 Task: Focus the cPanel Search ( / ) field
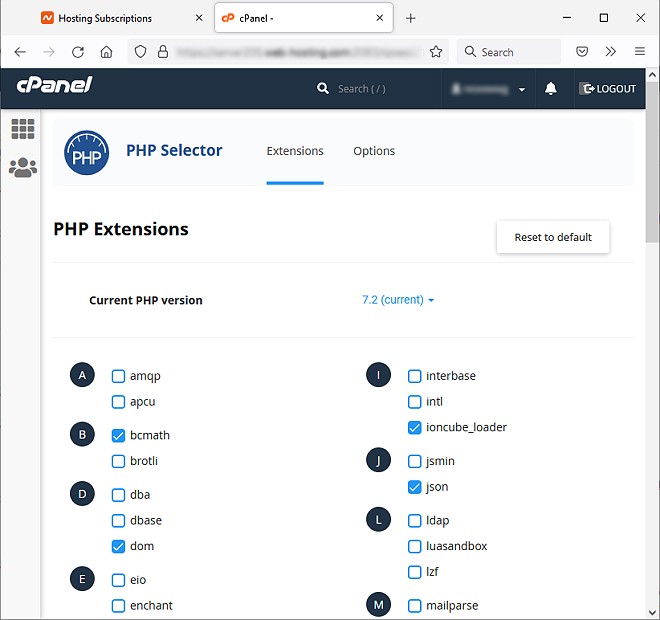[x=362, y=89]
